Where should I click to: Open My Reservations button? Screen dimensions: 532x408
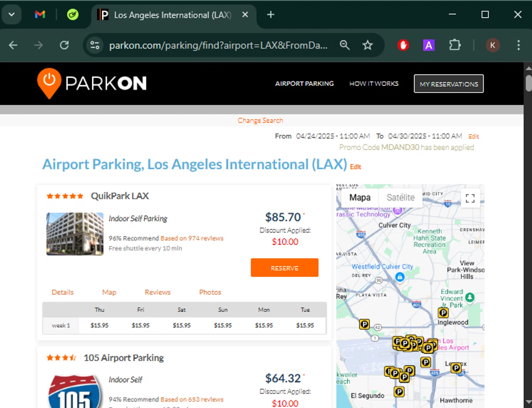(x=449, y=84)
